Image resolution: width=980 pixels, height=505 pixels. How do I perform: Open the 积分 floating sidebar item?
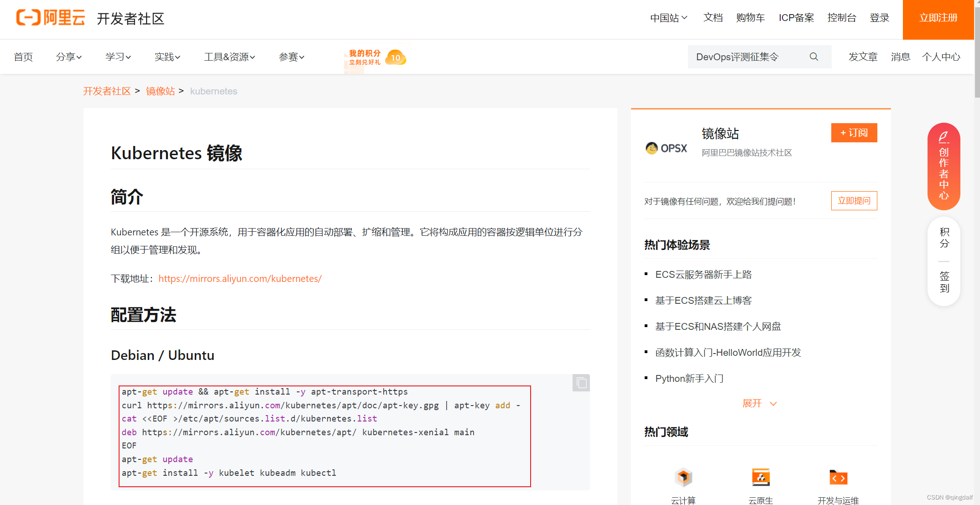944,238
